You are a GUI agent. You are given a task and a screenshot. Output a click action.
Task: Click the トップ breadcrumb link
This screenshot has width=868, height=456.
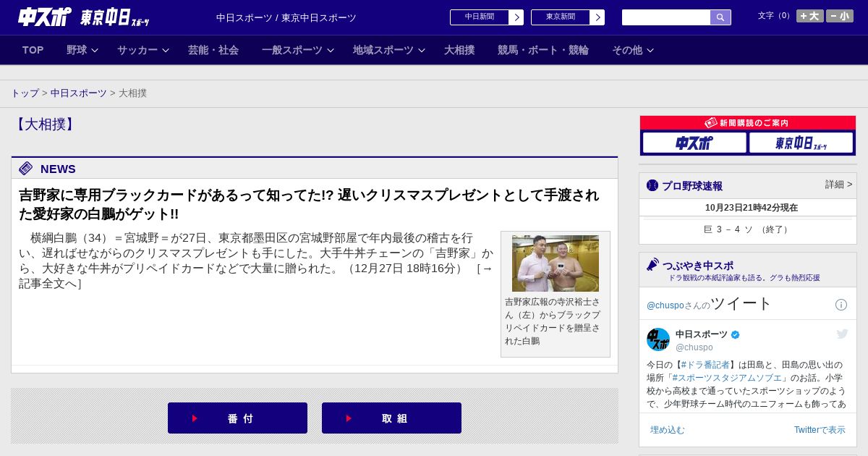pos(25,93)
